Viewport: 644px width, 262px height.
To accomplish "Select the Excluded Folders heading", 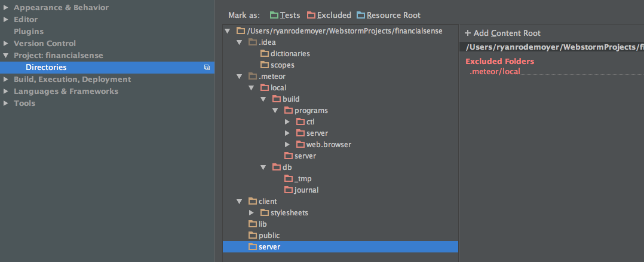I will 500,62.
